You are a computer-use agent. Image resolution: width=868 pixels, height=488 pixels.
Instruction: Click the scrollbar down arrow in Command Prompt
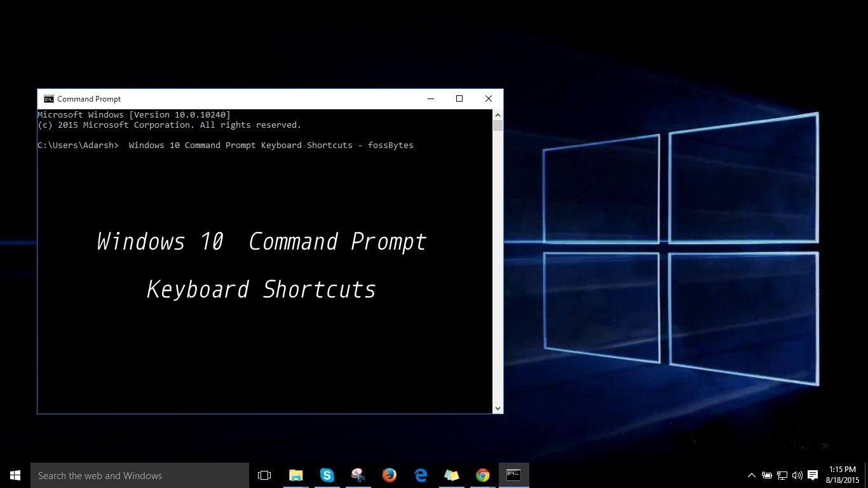[x=498, y=409]
